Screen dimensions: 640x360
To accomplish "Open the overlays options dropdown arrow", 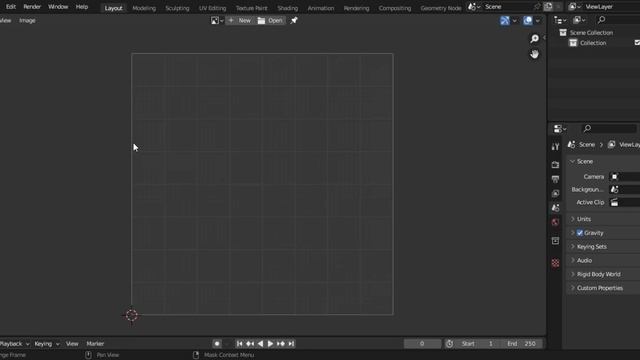I will (x=538, y=20).
